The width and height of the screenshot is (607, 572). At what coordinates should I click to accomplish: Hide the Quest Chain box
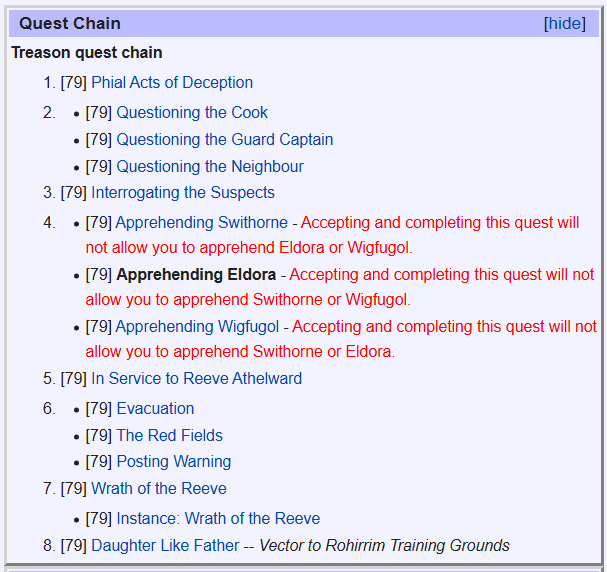[x=564, y=24]
